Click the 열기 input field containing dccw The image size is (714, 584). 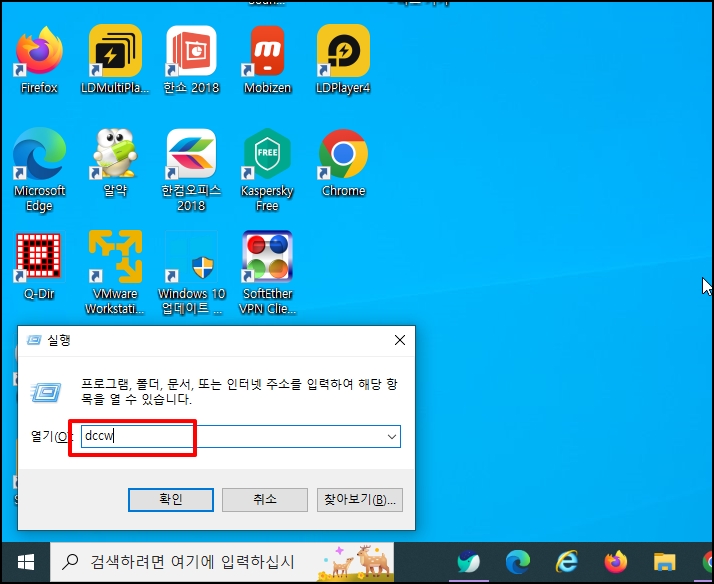tap(241, 437)
